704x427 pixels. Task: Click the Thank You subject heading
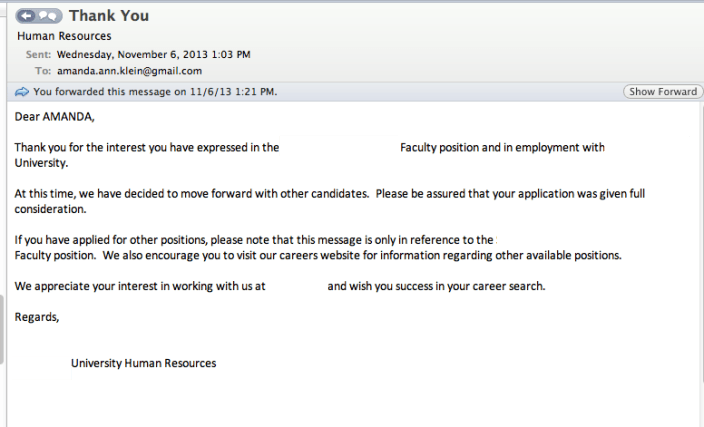(109, 15)
